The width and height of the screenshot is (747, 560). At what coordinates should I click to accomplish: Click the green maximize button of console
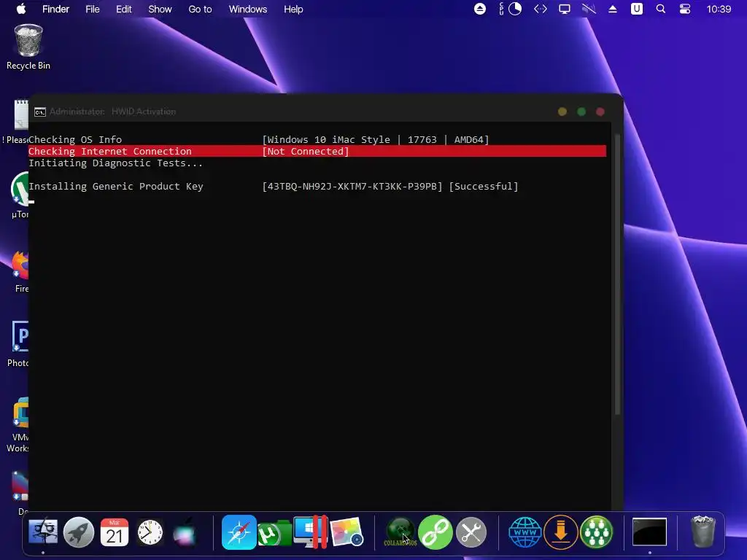tap(581, 112)
